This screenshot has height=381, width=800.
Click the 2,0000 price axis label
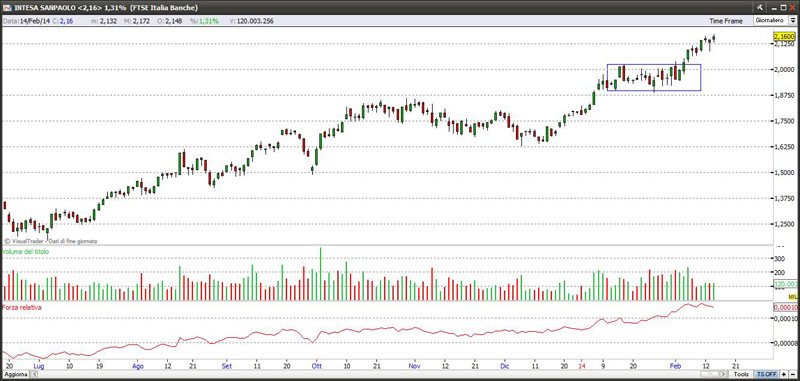pos(784,69)
